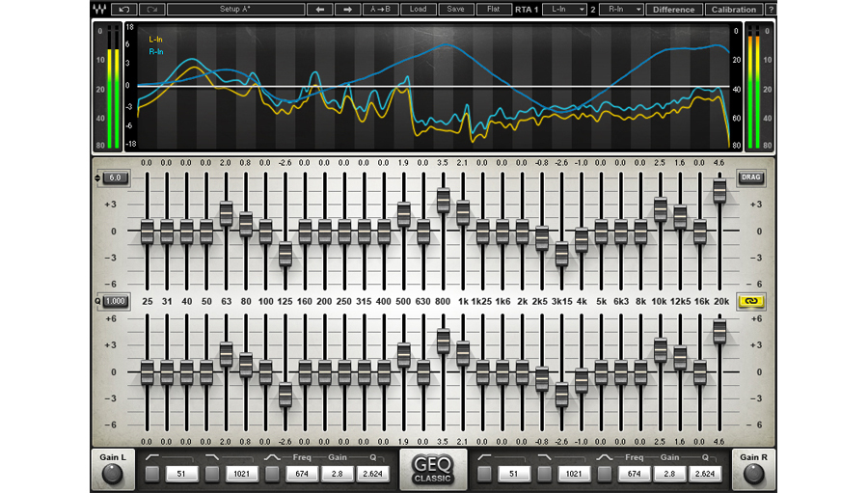Click the upper bank 25 Hz fader
Viewport: 868px width, 493px height.
(x=148, y=232)
